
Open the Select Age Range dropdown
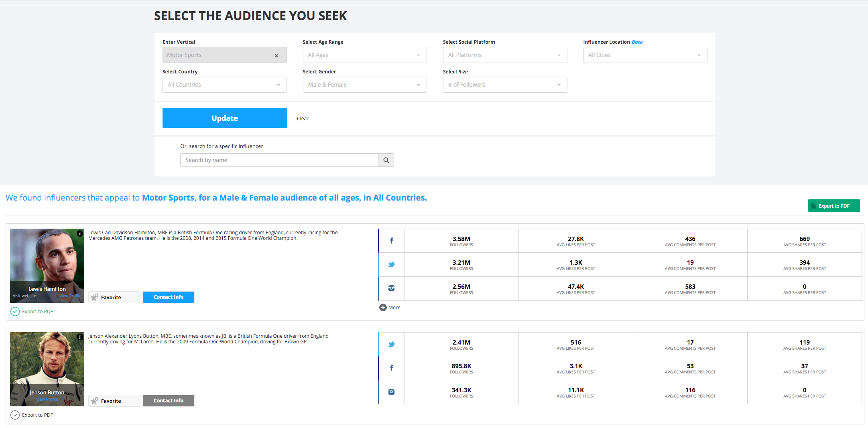pos(364,55)
